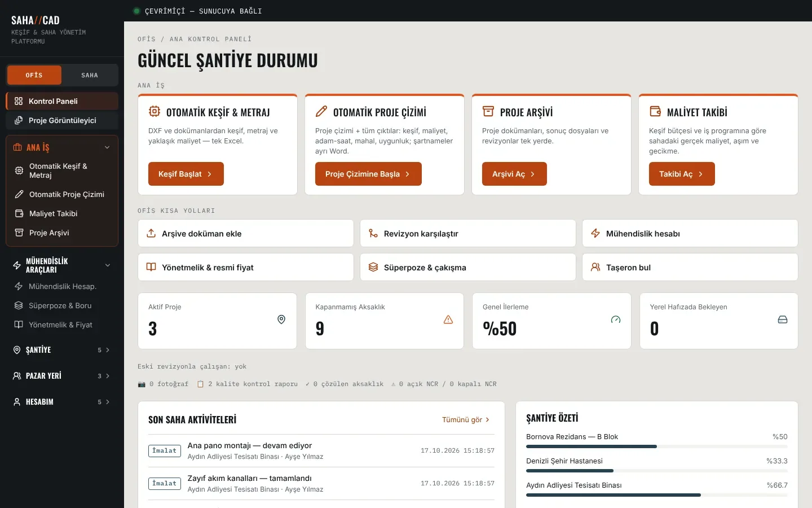Screen dimensions: 812x508
Task: Collapse the ANA İŞ sidebar section
Action: point(107,147)
